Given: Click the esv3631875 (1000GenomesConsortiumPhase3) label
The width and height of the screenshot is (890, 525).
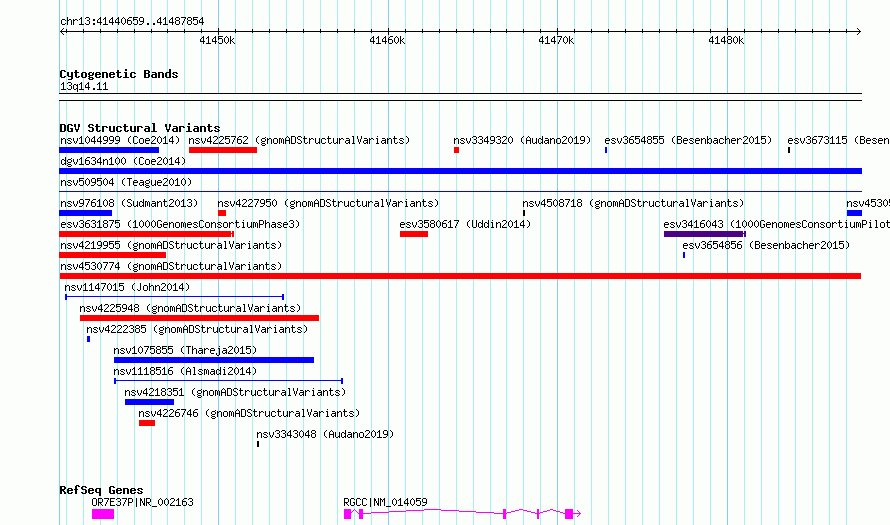Looking at the screenshot, I should [180, 224].
